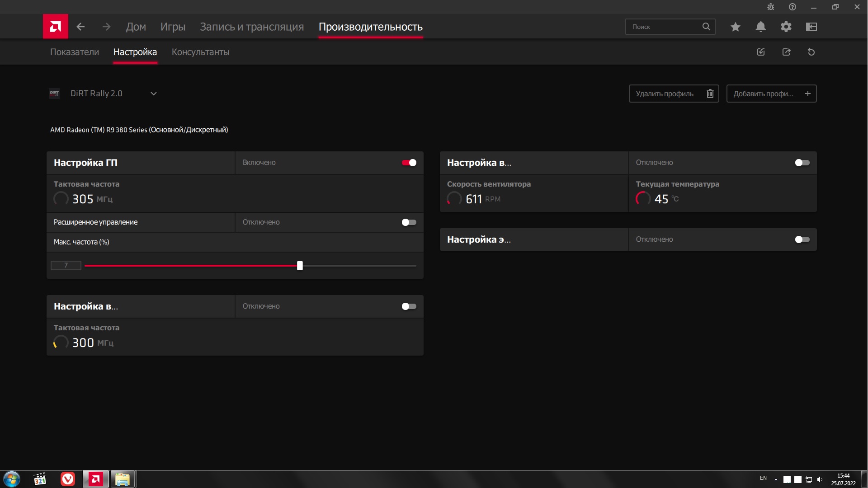Expand the DiRT Rally 2.0 profile dropdown

[153, 94]
